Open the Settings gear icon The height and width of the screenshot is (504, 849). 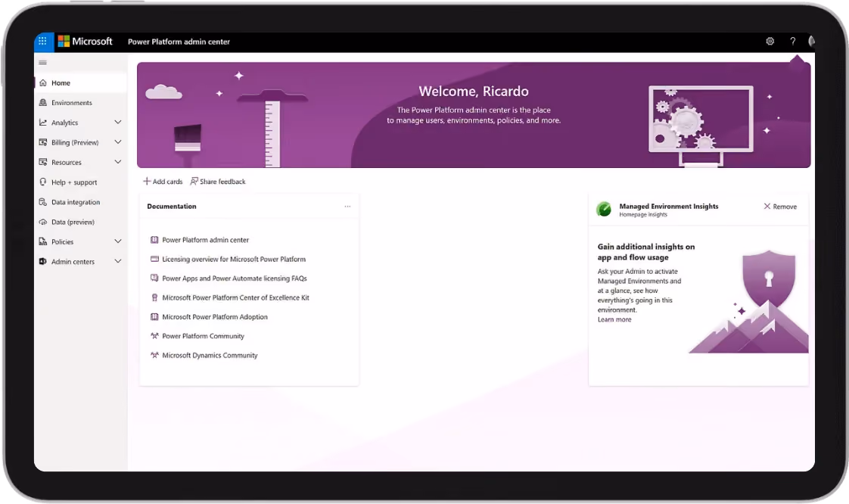770,41
